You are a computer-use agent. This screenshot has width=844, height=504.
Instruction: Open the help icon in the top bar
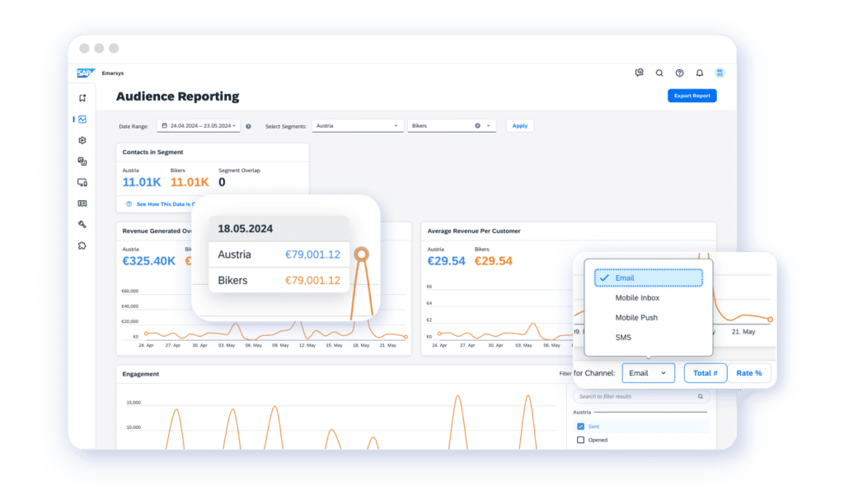click(679, 72)
